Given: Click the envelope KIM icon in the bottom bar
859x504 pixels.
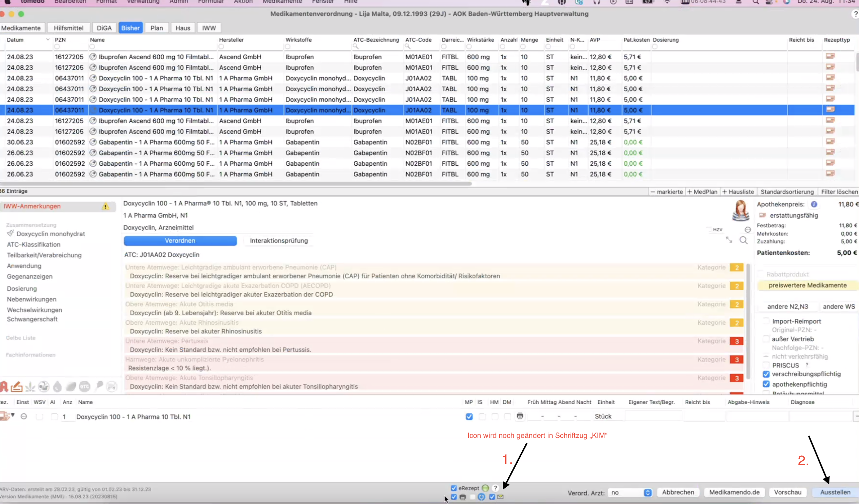Looking at the screenshot, I should click(x=500, y=497).
